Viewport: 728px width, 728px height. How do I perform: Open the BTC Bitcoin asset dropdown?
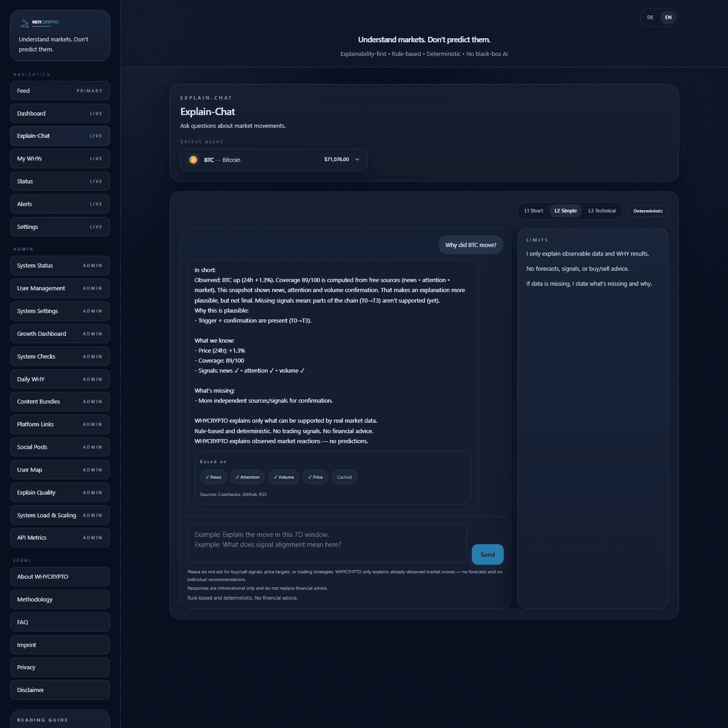tap(273, 160)
